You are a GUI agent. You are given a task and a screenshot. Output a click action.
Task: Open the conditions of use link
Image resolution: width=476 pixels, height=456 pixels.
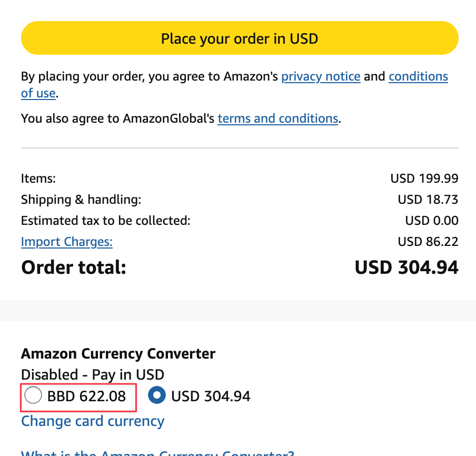(418, 76)
